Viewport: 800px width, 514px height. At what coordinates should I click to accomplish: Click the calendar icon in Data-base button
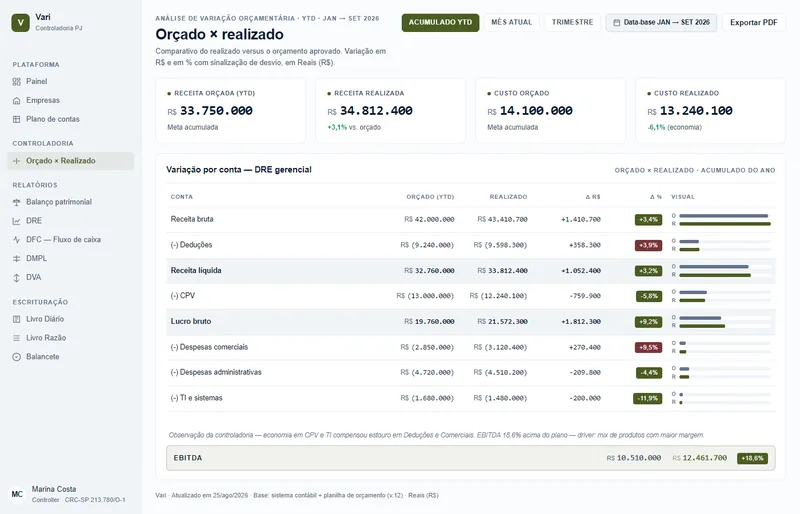point(616,22)
